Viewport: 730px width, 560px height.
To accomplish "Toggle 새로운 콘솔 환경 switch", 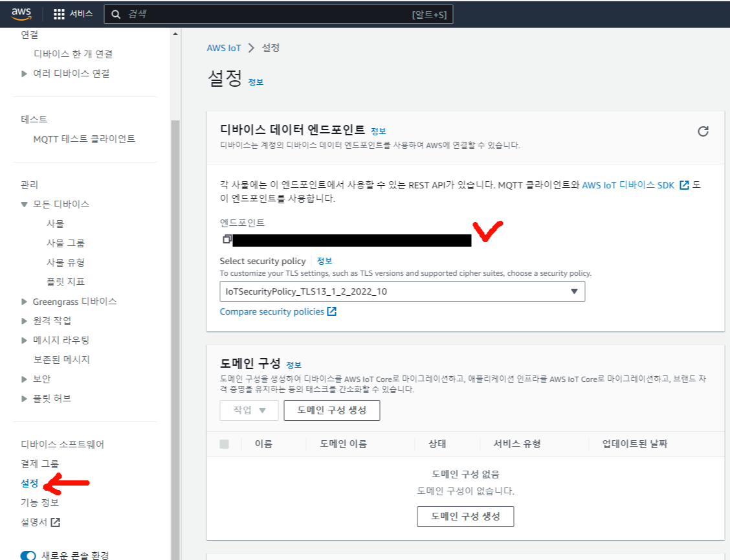I will tap(28, 555).
